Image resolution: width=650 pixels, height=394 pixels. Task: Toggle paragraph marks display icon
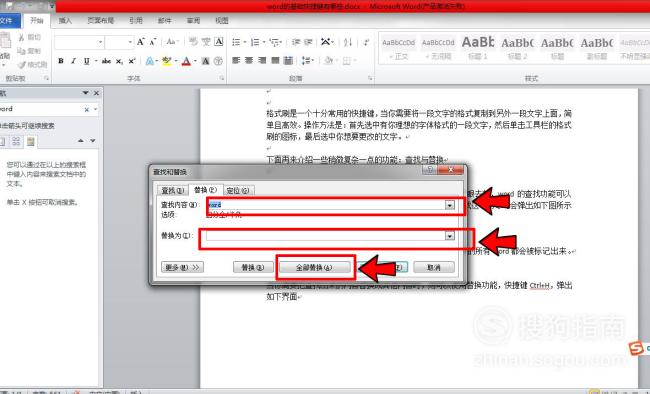pos(366,42)
